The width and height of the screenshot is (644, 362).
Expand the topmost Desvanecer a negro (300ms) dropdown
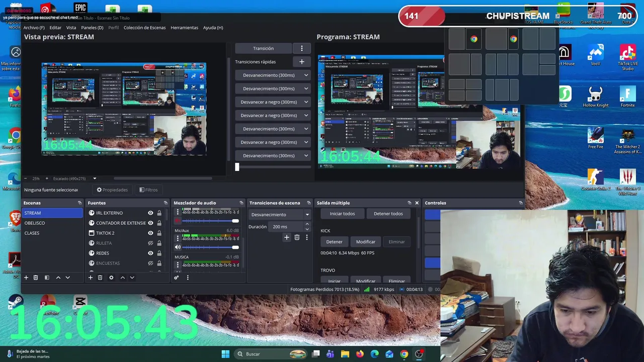(306, 102)
